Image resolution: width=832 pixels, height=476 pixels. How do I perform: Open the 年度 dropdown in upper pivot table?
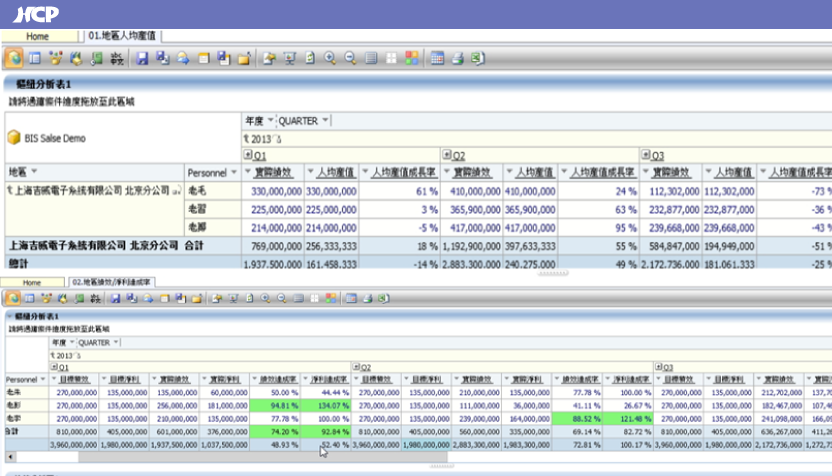coord(271,120)
